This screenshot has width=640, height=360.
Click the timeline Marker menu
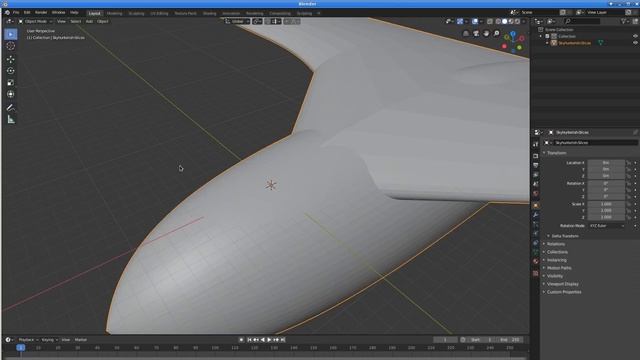[x=81, y=340]
